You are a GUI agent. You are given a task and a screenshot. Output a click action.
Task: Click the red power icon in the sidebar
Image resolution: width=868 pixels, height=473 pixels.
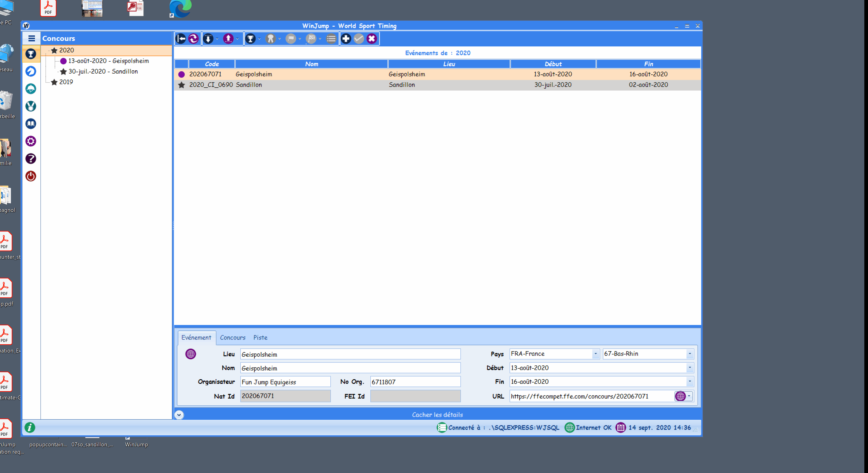(31, 176)
